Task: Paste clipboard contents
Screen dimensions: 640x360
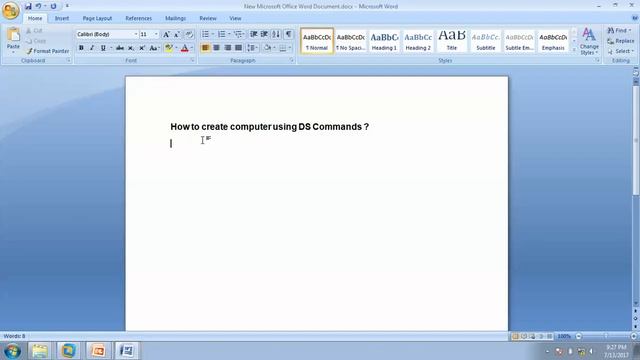Action: [13, 40]
